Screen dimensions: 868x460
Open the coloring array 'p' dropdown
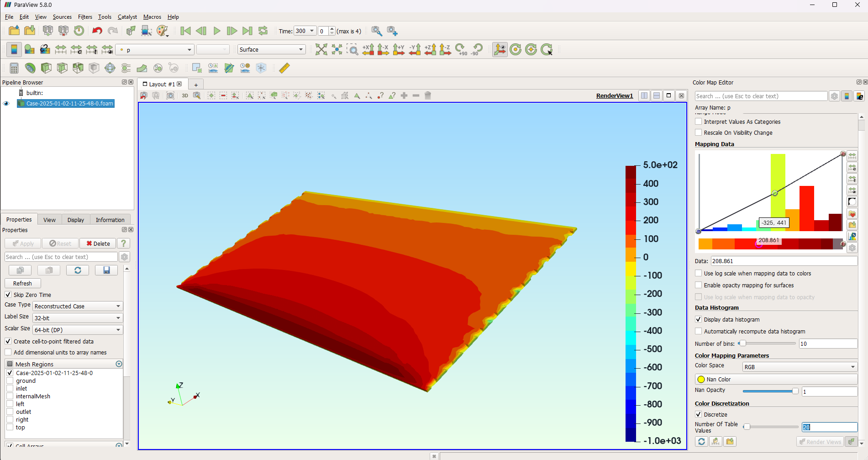(155, 49)
